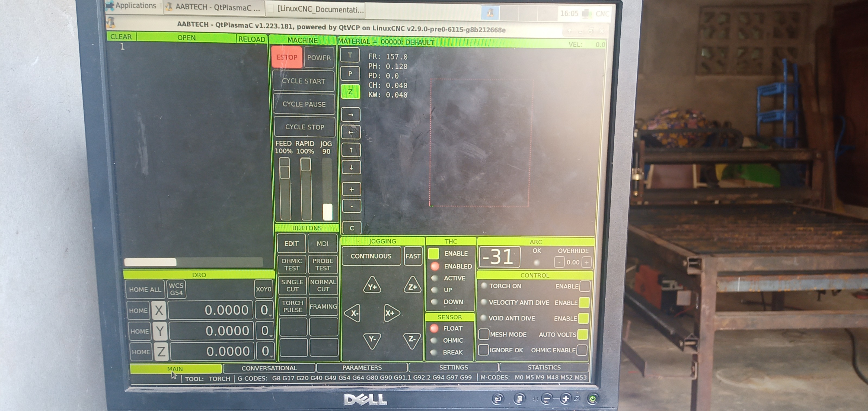This screenshot has height=411, width=868.
Task: Switch to SETTINGS tab
Action: point(453,367)
